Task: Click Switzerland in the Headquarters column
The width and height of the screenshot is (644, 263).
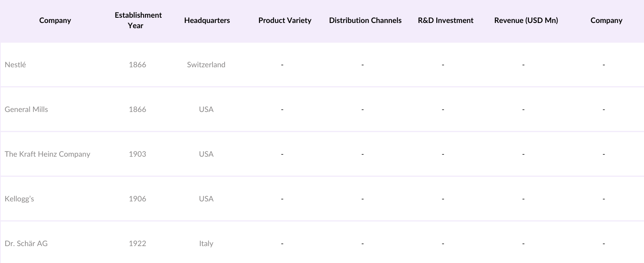Action: coord(206,64)
